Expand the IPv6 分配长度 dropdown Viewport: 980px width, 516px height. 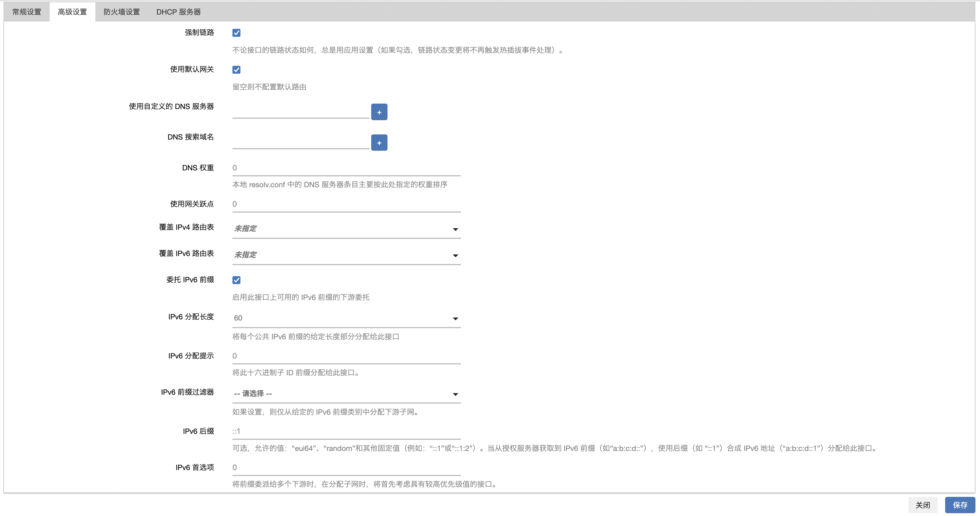(346, 318)
